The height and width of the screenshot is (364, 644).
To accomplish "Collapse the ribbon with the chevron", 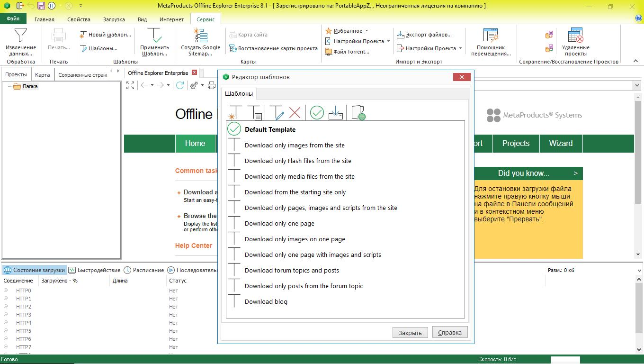I will point(635,61).
